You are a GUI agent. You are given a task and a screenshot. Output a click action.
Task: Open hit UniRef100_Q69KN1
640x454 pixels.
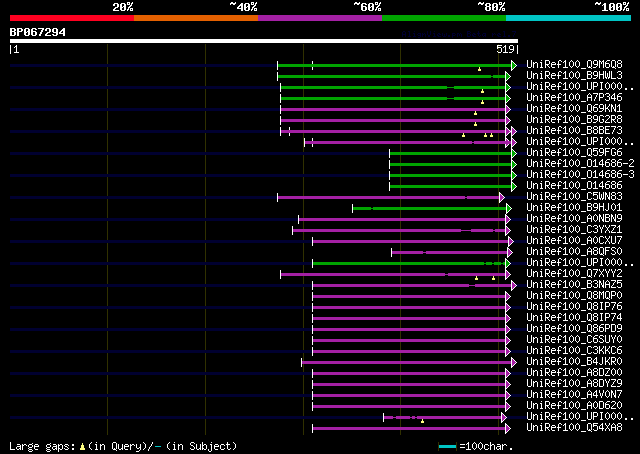(x=574, y=109)
